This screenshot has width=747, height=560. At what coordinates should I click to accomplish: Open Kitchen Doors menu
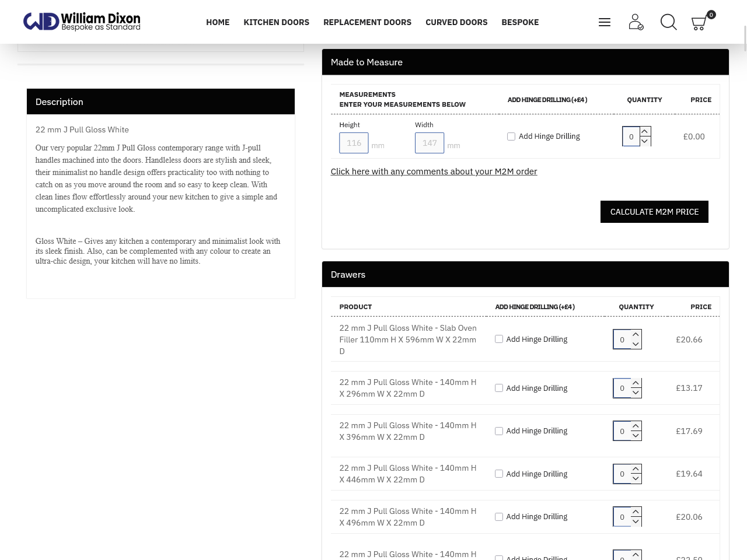(276, 22)
